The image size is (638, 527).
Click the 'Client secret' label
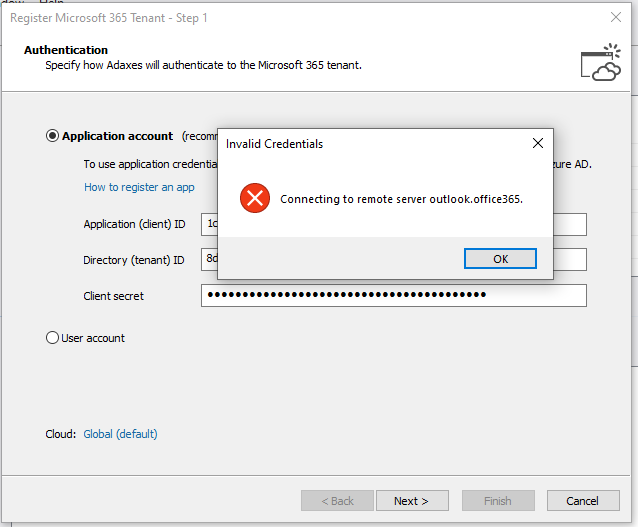[114, 296]
